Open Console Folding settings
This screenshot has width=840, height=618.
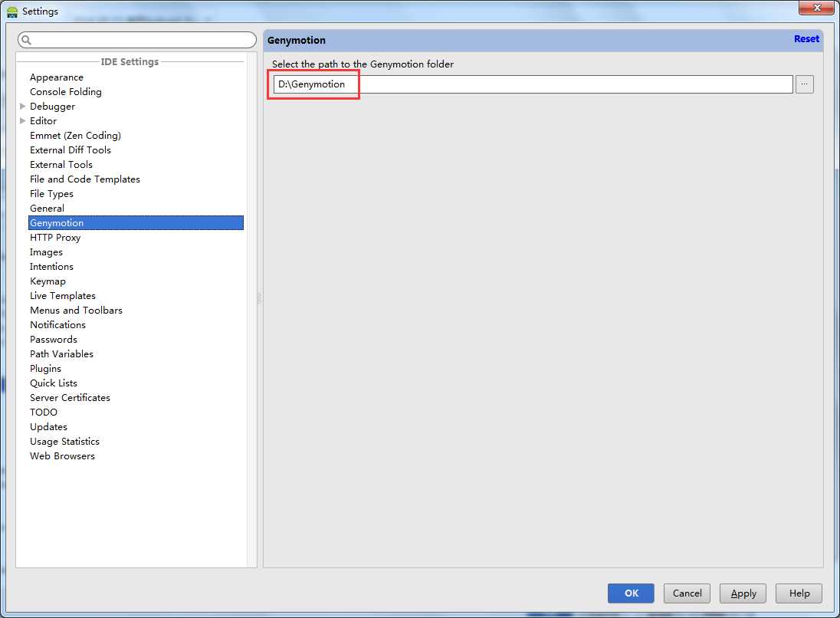click(x=65, y=92)
